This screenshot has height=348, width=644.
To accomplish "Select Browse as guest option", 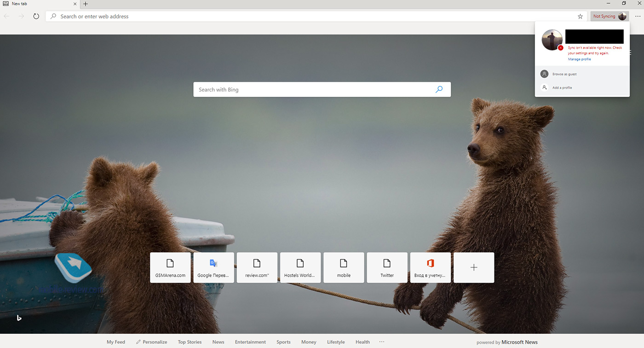I will click(564, 74).
